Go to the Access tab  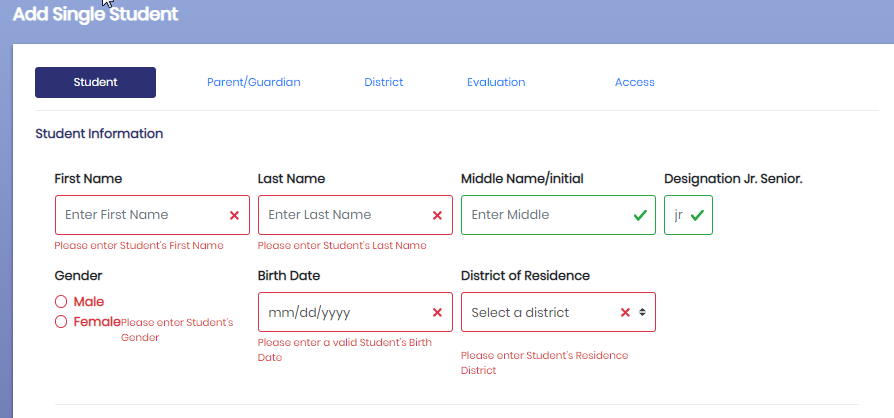click(635, 82)
